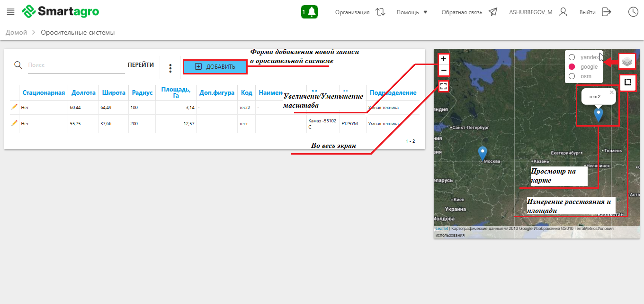Click the edit pencil for the тест2 row
The width and height of the screenshot is (644, 304).
(14, 107)
